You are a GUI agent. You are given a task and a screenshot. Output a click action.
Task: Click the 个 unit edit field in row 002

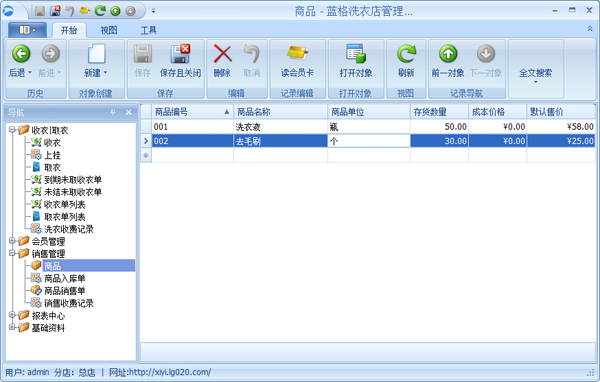369,141
